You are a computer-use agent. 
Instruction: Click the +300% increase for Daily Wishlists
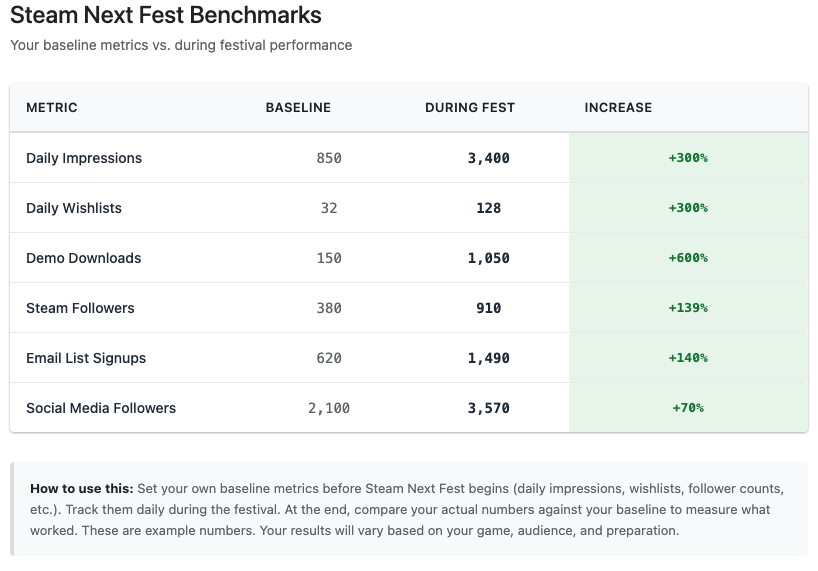688,208
